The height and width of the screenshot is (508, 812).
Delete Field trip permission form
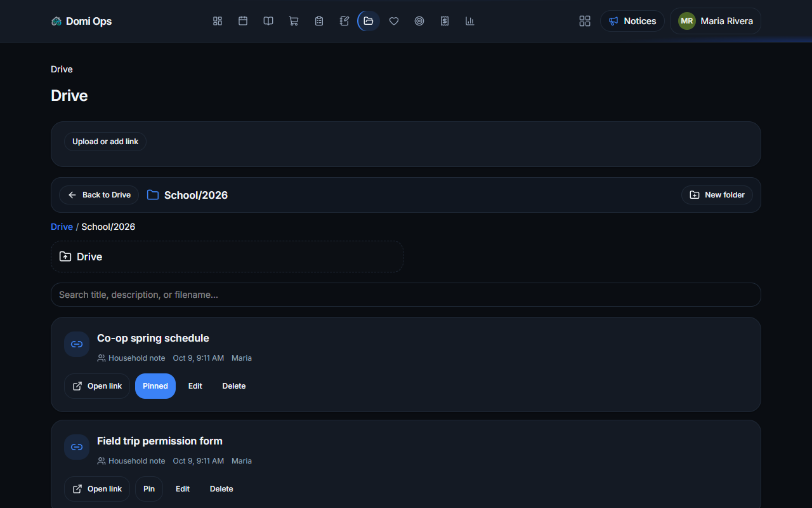click(221, 489)
